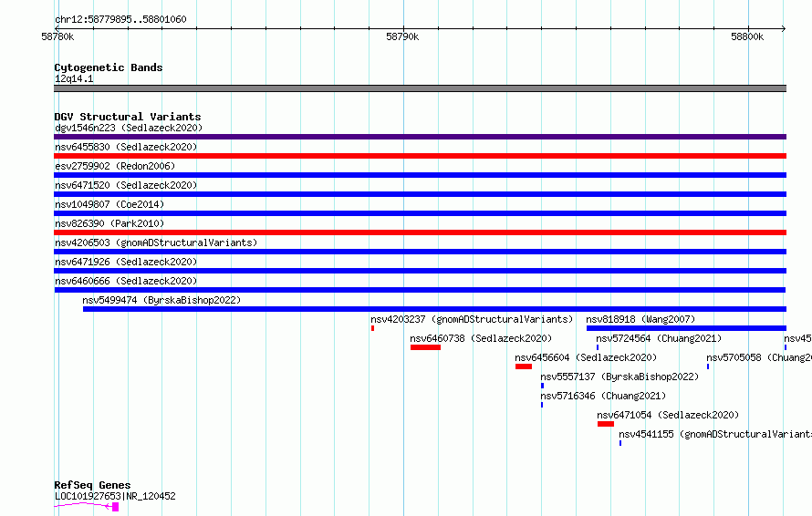Click the nsv6455830 red variant bar
This screenshot has width=812, height=516.
click(x=420, y=156)
